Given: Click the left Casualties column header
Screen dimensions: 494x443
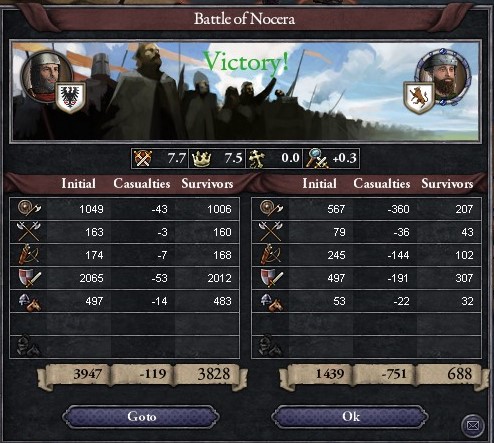Looking at the screenshot, I should coord(142,184).
